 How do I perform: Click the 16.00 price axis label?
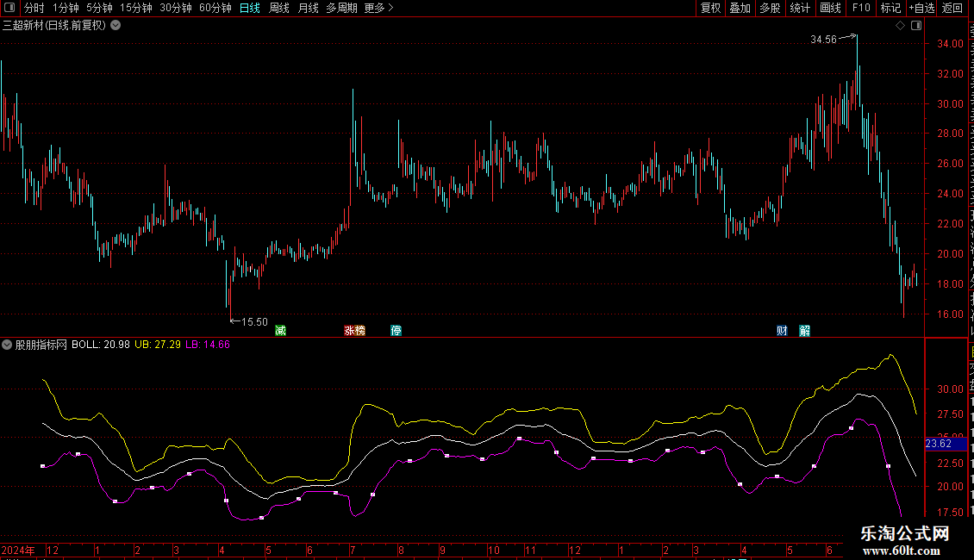tap(950, 314)
